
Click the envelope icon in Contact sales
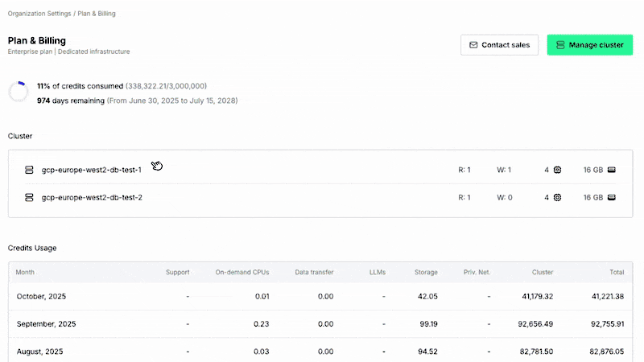point(473,45)
